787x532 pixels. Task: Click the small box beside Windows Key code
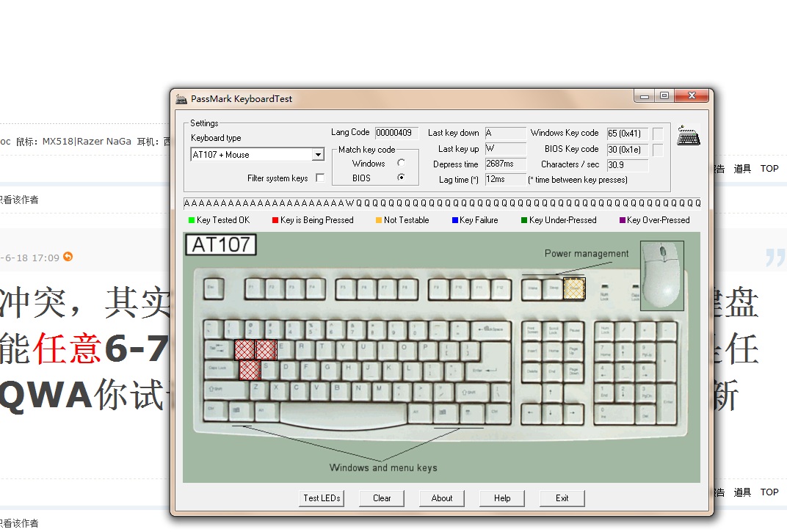pos(658,134)
